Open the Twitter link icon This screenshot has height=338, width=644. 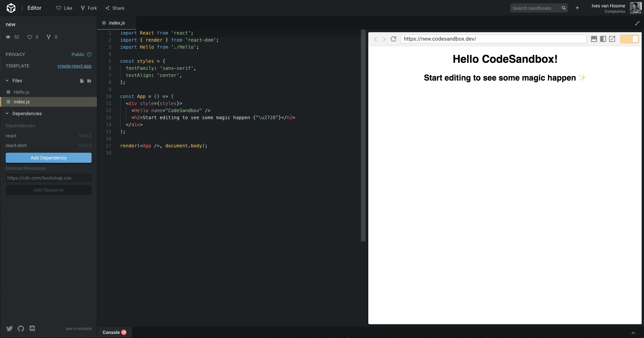9,329
